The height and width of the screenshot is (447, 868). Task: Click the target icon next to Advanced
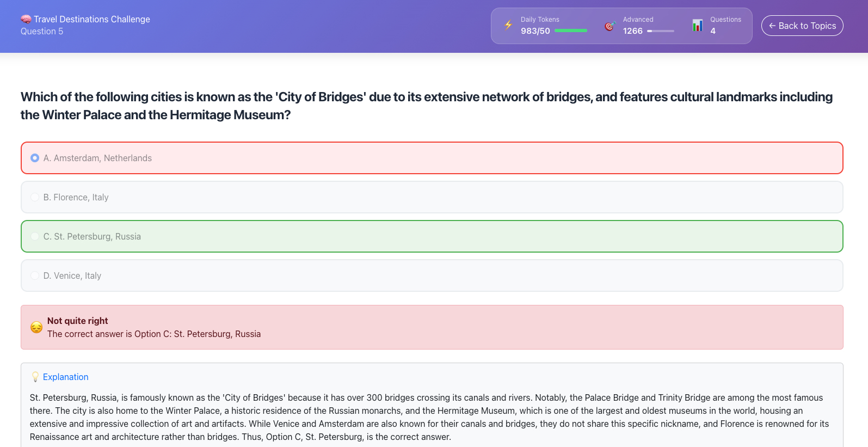610,26
